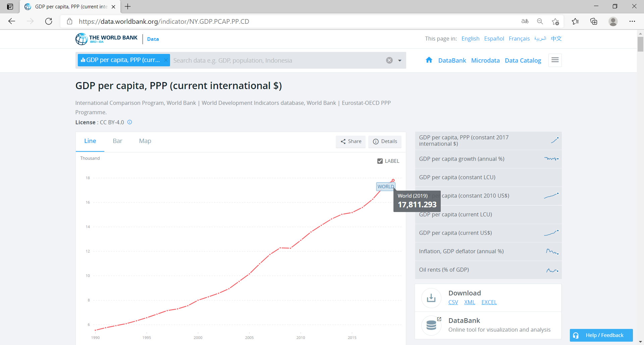Click the Share button

[x=351, y=141]
